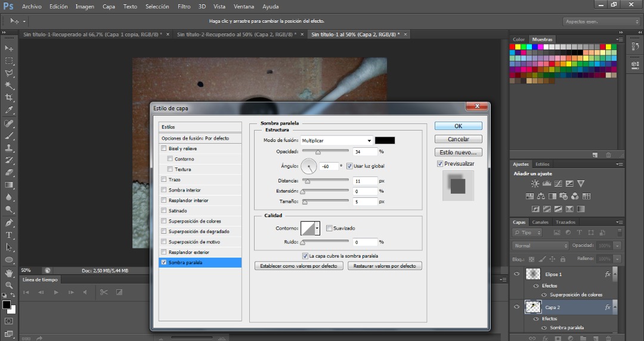Screen dimensions: 644x341
Task: Select the Hand tool
Action: click(x=9, y=272)
